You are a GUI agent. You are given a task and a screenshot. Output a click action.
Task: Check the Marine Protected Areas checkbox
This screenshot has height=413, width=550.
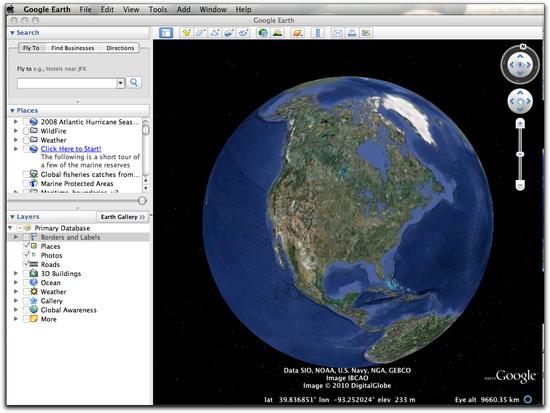pyautogui.click(x=26, y=184)
